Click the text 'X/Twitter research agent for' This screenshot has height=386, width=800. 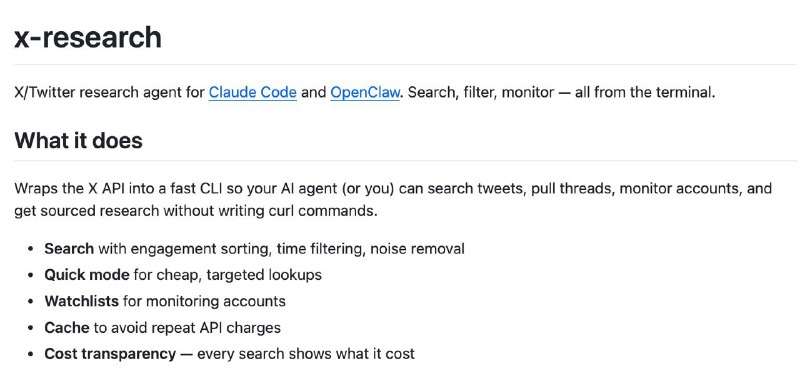(x=109, y=93)
